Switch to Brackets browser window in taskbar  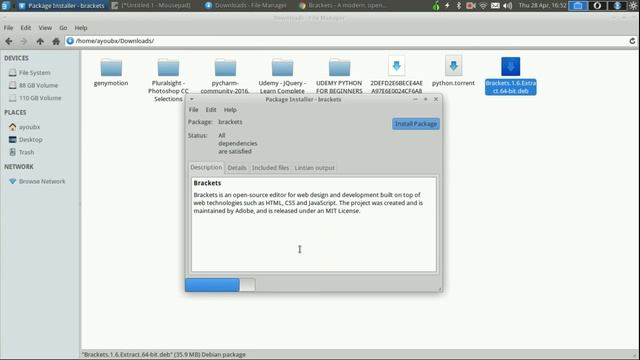point(342,6)
